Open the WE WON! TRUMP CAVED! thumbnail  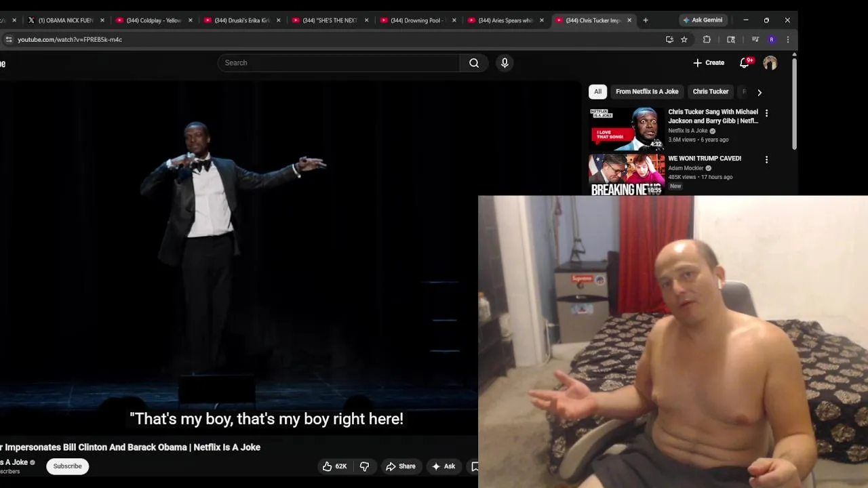point(627,175)
